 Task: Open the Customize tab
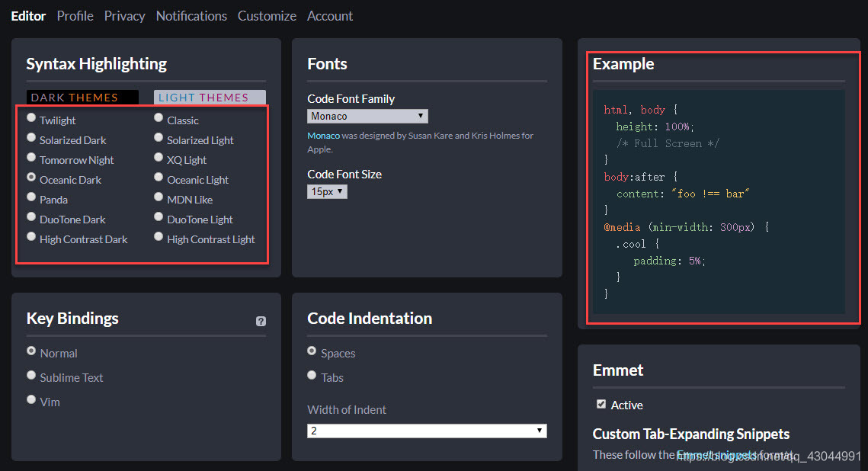(267, 16)
